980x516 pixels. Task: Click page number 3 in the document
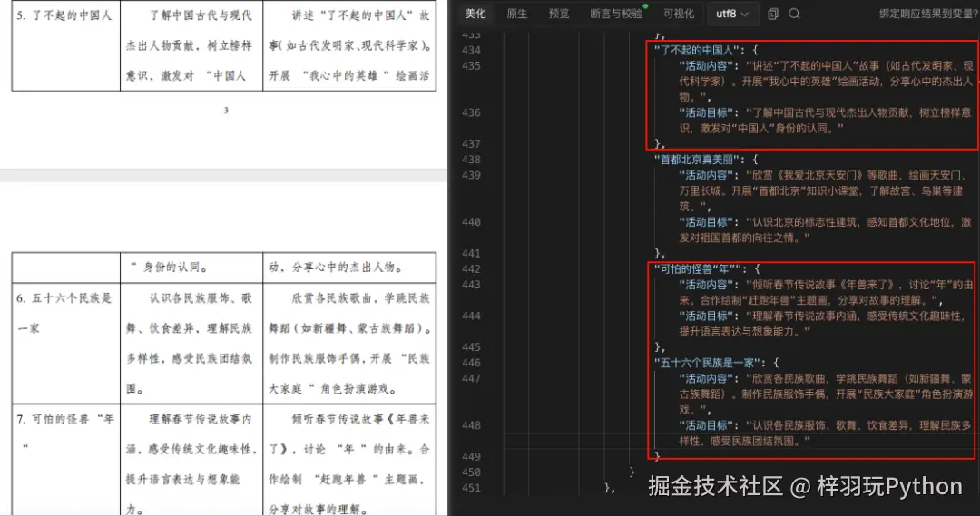225,111
